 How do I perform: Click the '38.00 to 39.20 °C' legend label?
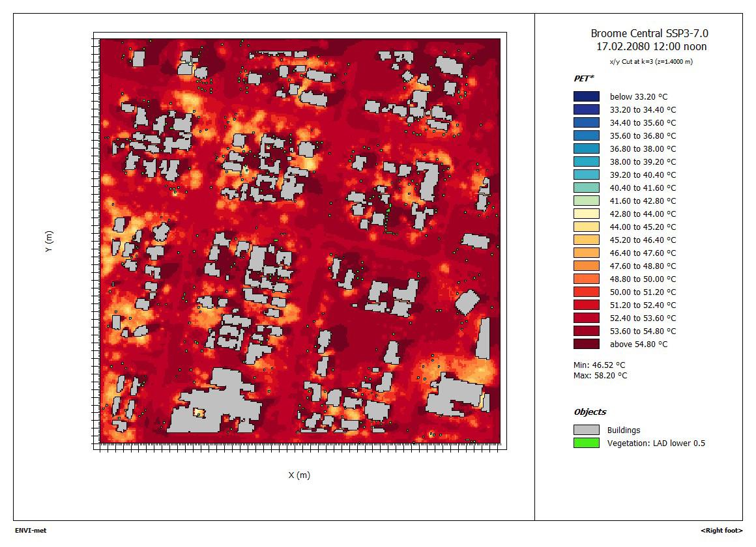643,161
